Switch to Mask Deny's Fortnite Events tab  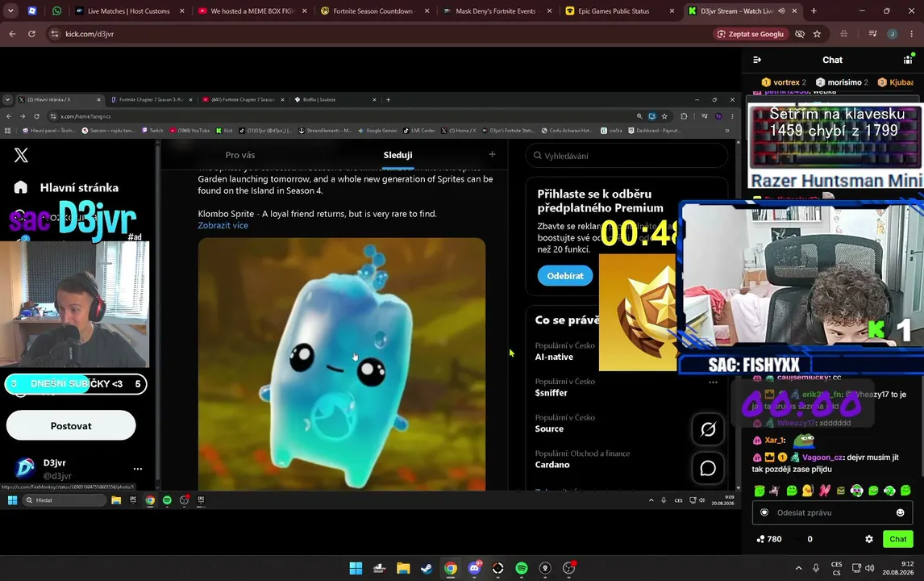click(x=496, y=10)
